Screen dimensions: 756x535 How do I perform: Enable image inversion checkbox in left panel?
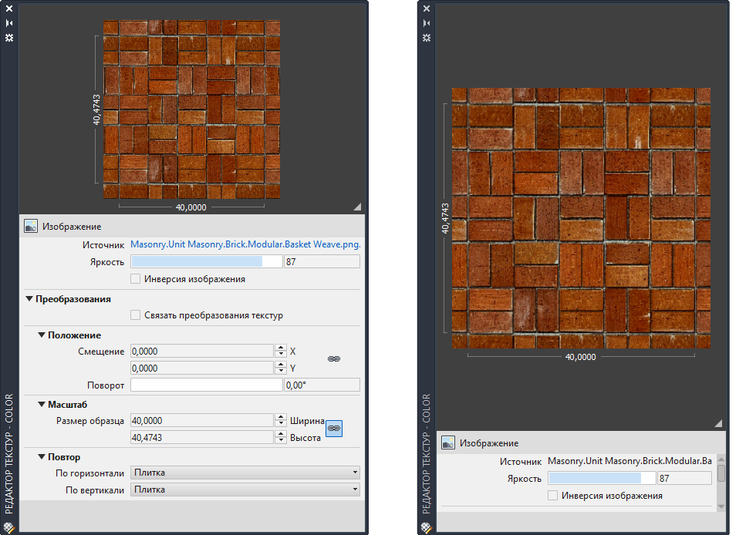tap(136, 278)
